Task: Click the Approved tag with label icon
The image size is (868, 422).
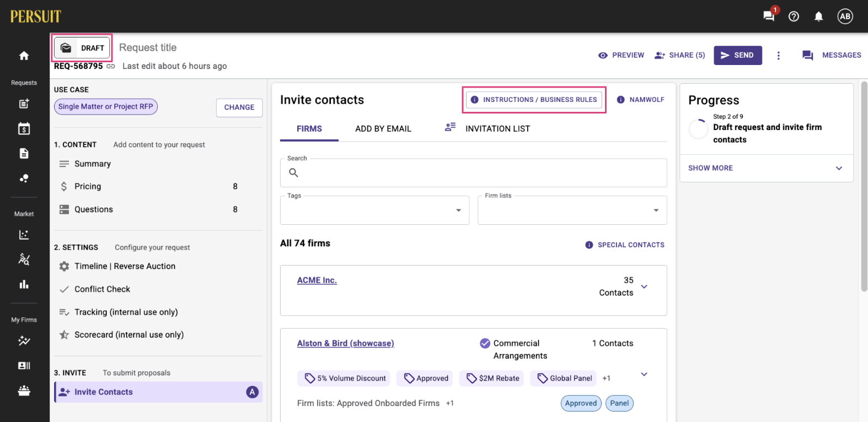Action: coord(426,378)
